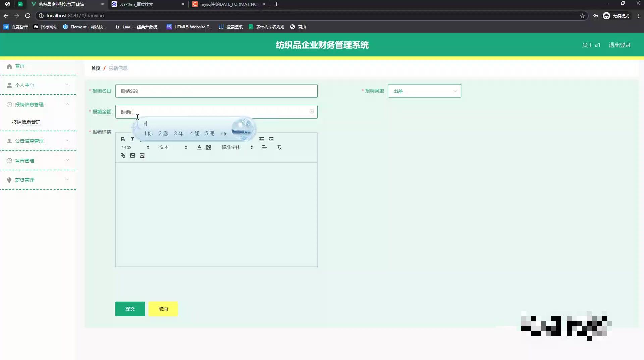Screen dimensions: 644x360
Task: Click inside the 报销详情 rich text area
Action: pos(216,215)
